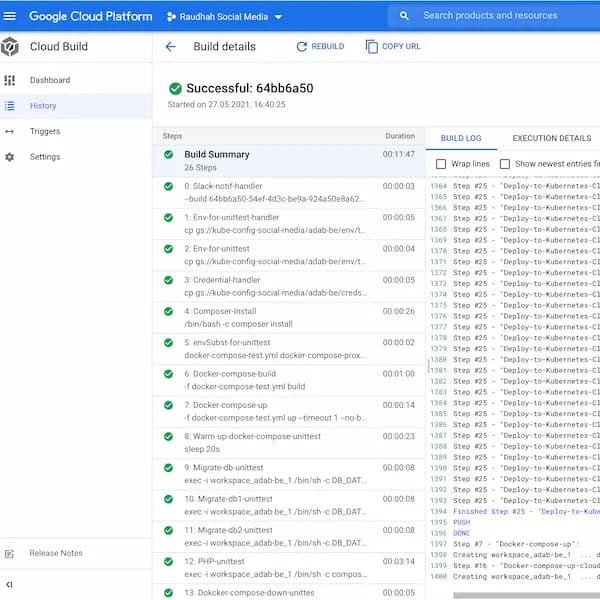Screen dimensions: 600x600
Task: Select step 0 Slack-notif-handler
Action: 289,192
